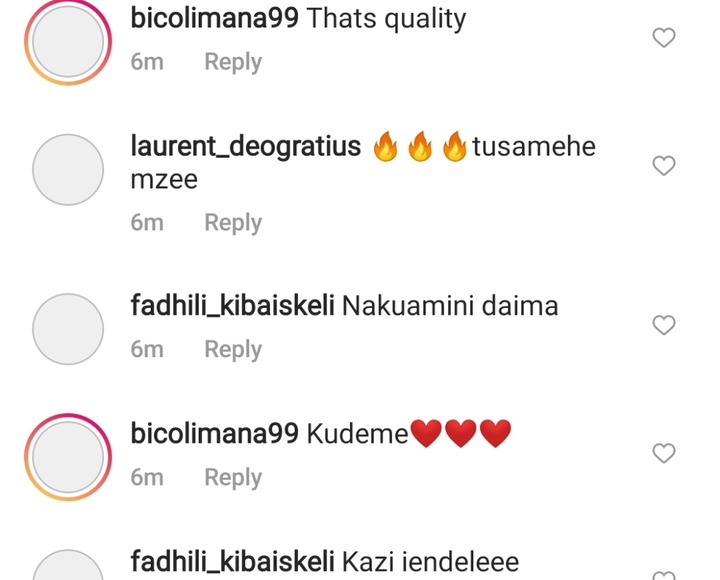Visit fadhili_kibaiskeli username on Nakuamini daima

pos(232,305)
